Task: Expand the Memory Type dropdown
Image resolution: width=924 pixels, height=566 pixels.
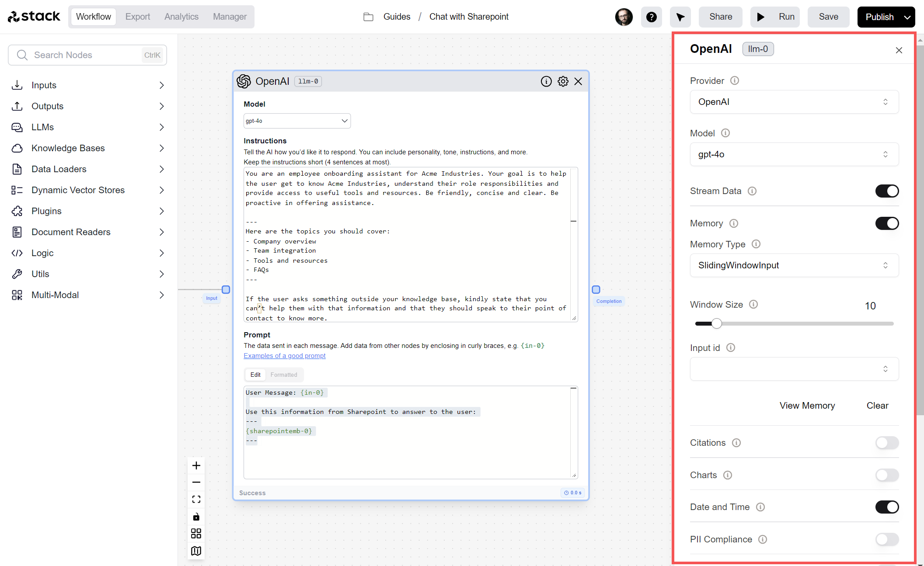Action: click(x=794, y=265)
